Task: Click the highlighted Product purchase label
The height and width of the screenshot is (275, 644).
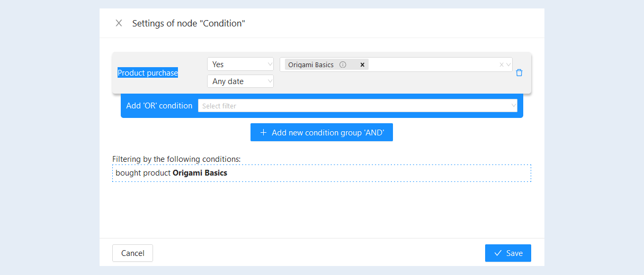Action: (x=148, y=73)
